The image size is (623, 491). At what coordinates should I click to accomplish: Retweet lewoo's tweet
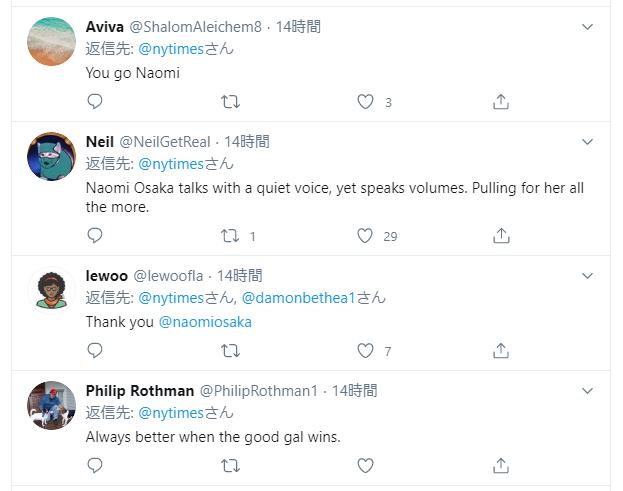tap(230, 351)
